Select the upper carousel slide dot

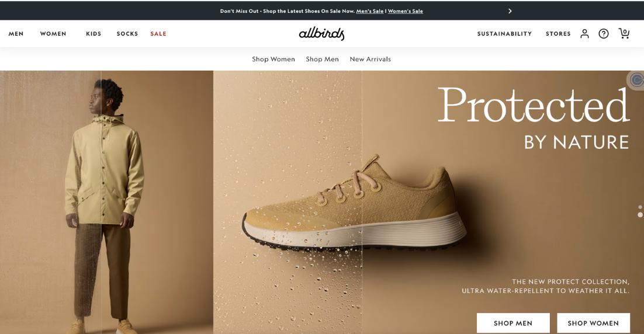(x=640, y=207)
